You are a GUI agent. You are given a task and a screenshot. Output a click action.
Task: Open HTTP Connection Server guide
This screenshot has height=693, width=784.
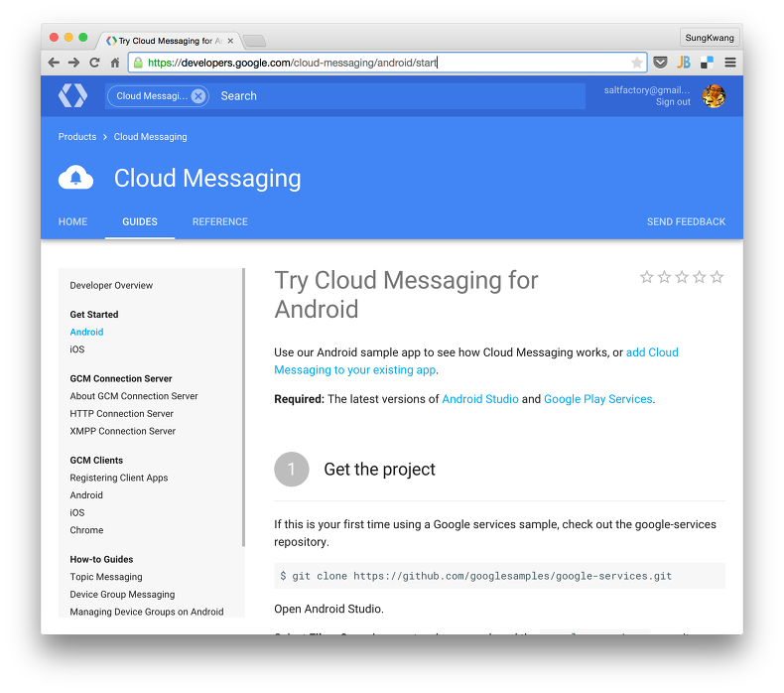(x=121, y=413)
